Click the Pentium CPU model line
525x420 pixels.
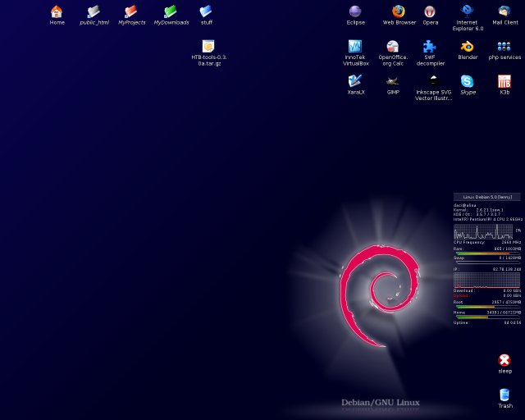(x=488, y=219)
